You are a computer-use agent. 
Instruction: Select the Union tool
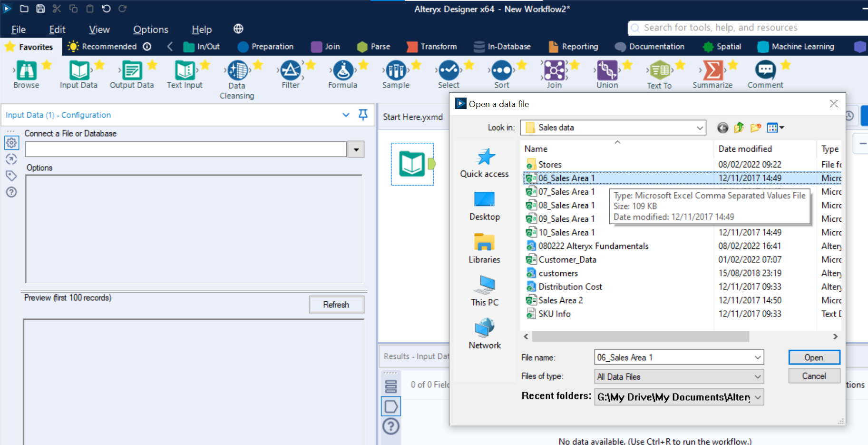click(x=607, y=70)
